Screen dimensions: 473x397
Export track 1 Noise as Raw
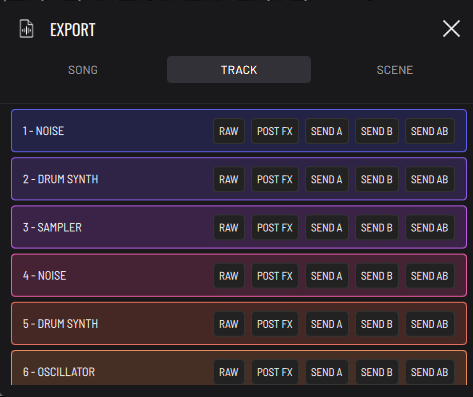coord(229,131)
